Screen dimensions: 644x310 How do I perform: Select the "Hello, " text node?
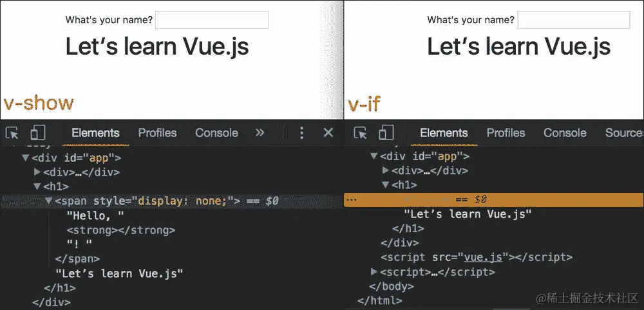point(95,215)
